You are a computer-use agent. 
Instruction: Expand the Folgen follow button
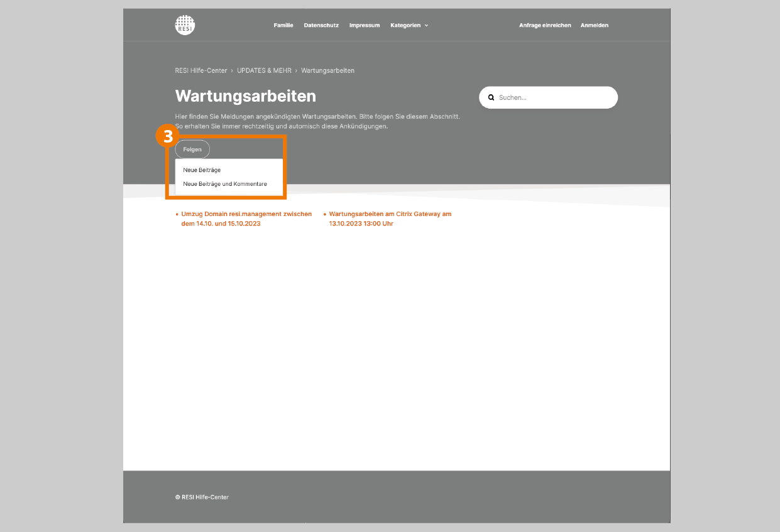(192, 149)
